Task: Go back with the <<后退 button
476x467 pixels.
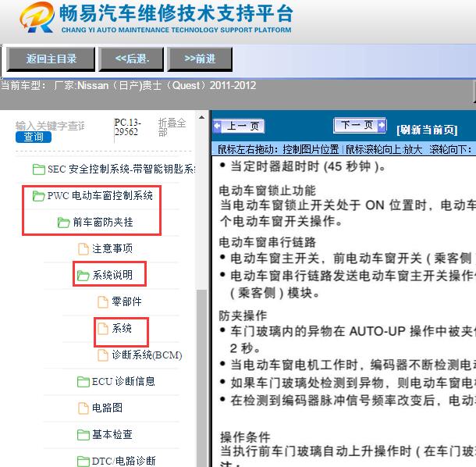Action: coord(131,59)
